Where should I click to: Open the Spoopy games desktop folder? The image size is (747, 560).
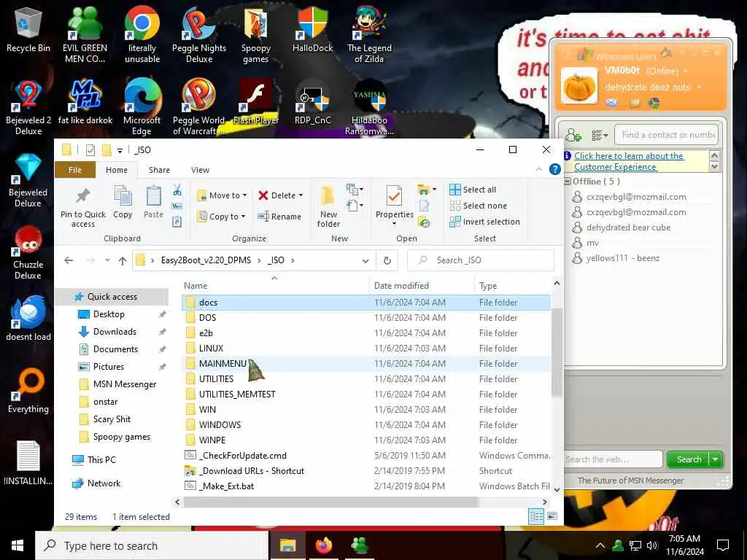[x=256, y=35]
